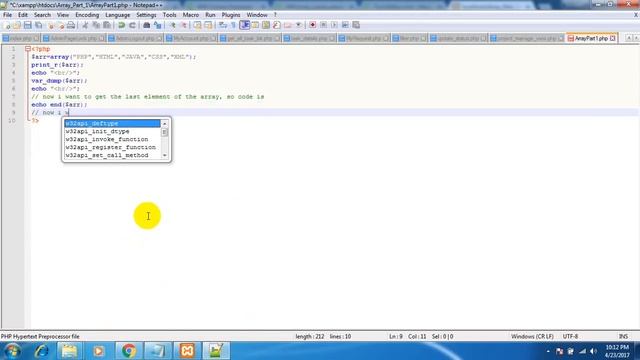The image size is (640, 360).
Task: Click the Paste clipboard icon
Action: pyautogui.click(x=107, y=25)
